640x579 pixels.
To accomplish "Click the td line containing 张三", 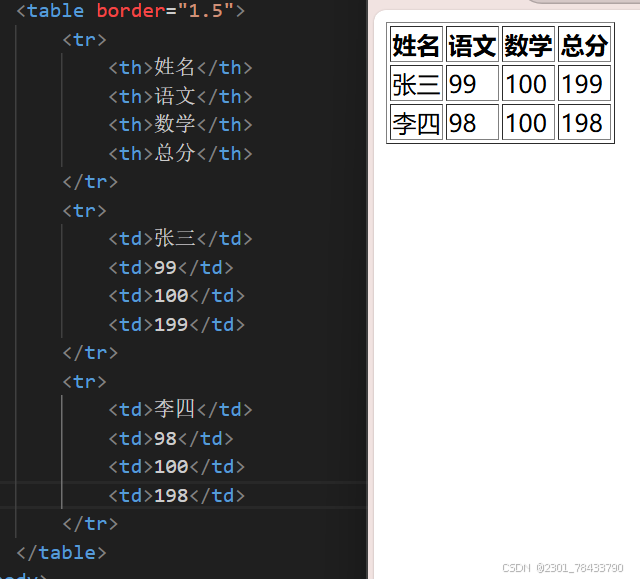I will (180, 238).
